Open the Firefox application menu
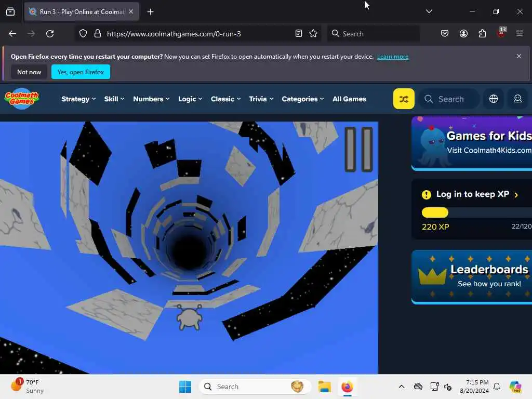Viewport: 532px width, 399px height. [520, 34]
